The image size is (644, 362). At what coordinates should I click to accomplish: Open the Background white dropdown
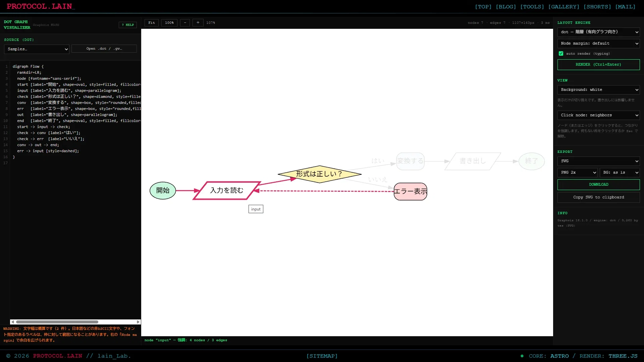tap(598, 90)
